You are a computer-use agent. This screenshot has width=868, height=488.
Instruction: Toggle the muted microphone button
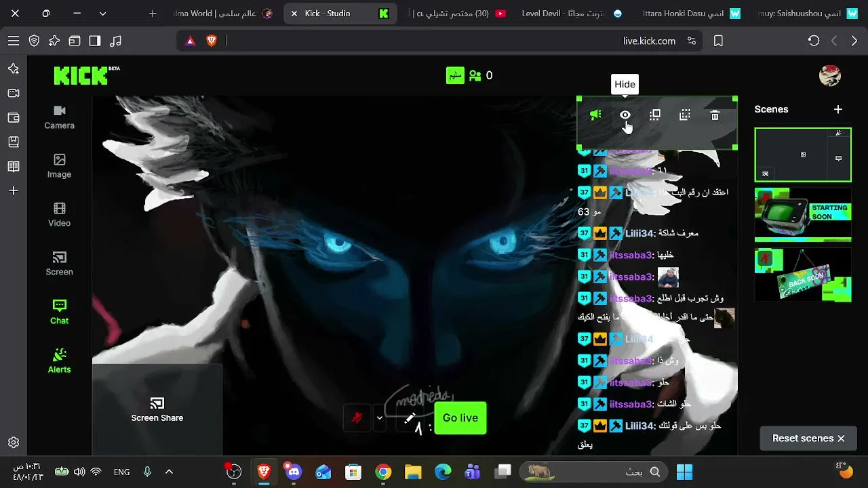[x=357, y=418]
